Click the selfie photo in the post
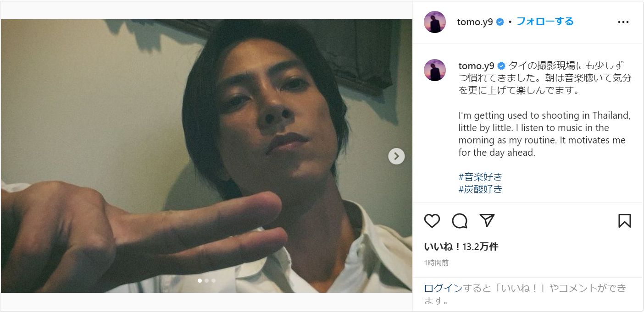The width and height of the screenshot is (644, 312). [x=206, y=137]
